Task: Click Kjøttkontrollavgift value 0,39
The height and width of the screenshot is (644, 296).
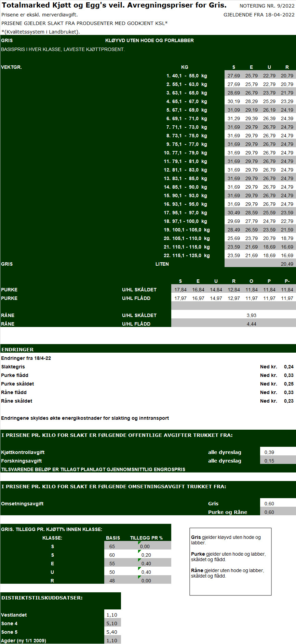Action: pos(269,452)
